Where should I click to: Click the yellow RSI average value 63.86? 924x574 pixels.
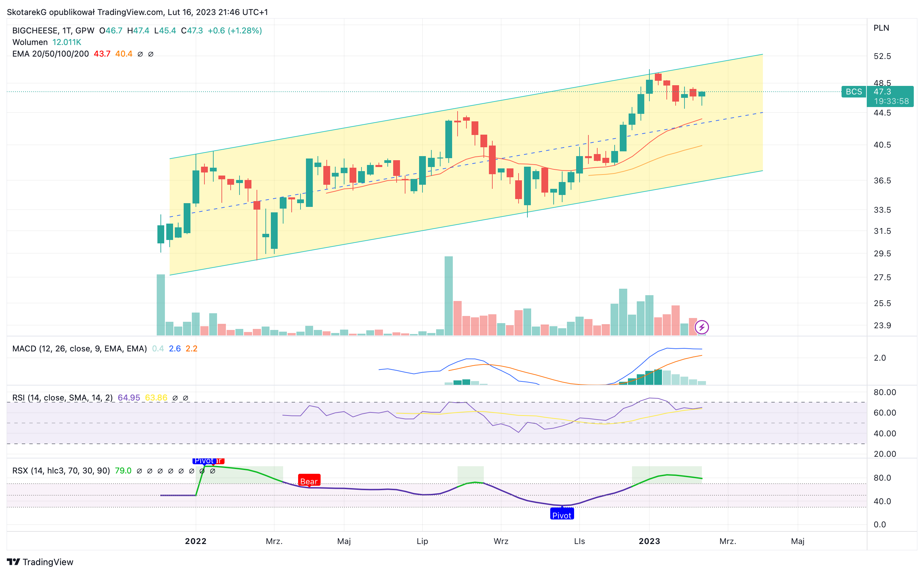[x=156, y=397]
